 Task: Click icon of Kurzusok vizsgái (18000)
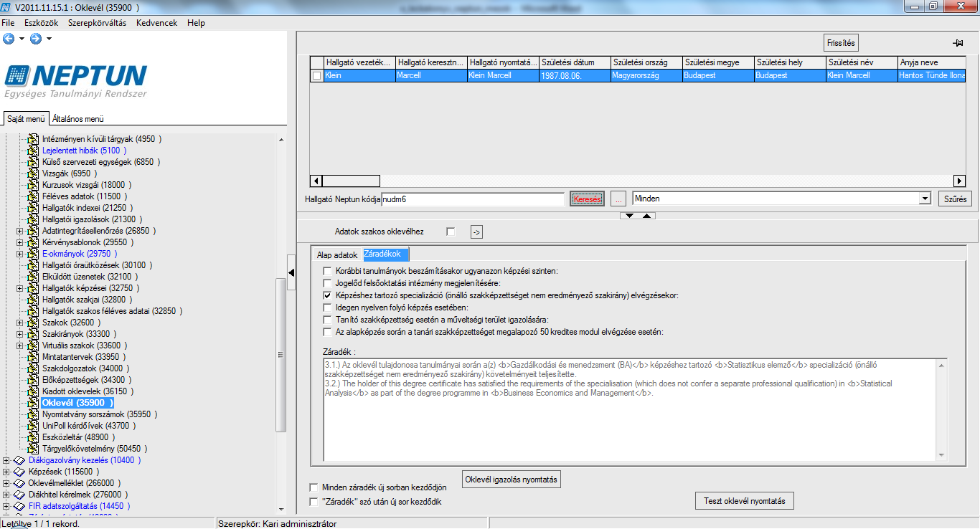pyautogui.click(x=33, y=185)
